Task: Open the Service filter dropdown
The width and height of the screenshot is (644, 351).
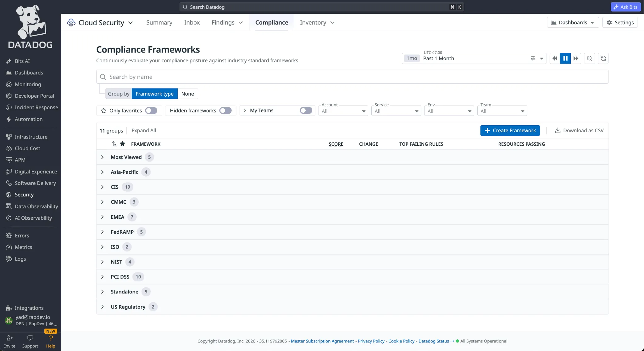Action: click(396, 111)
